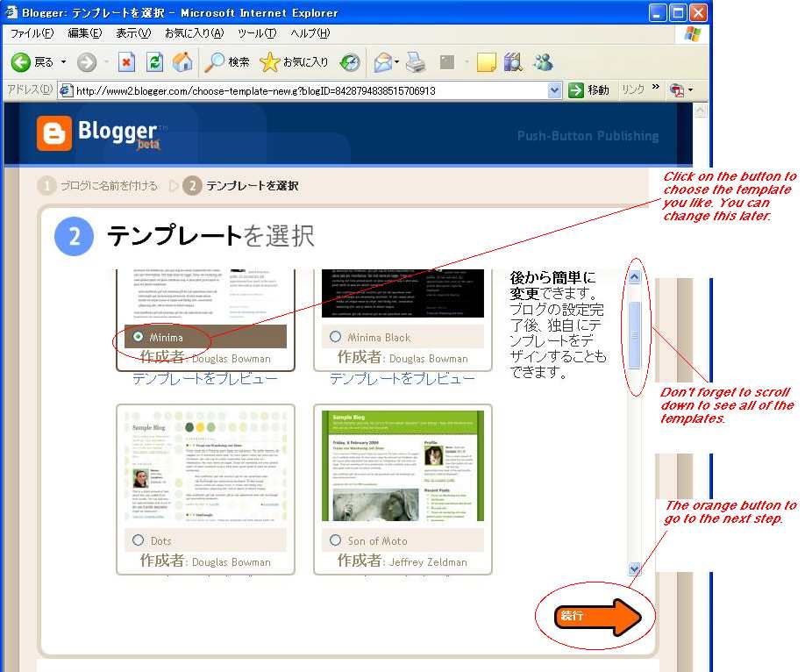The image size is (805, 672).
Task: Open the ツール(T) menu
Action: pyautogui.click(x=257, y=33)
